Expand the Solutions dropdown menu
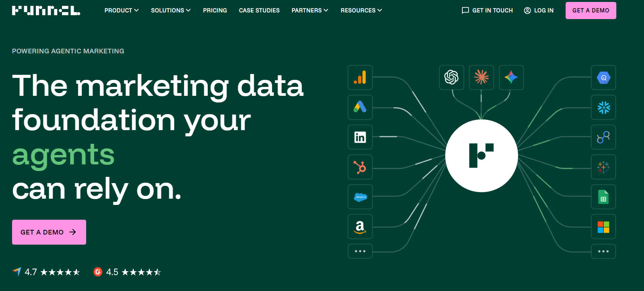 coord(171,11)
